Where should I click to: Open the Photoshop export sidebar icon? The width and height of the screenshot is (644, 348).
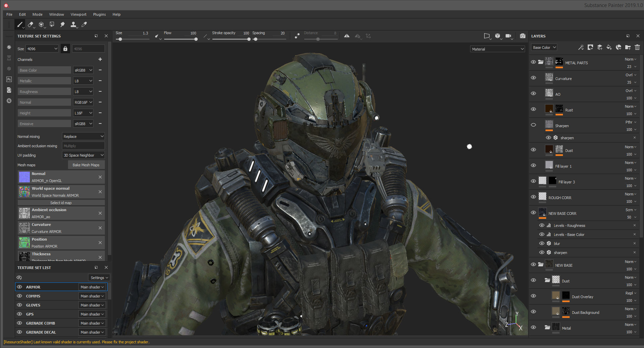coord(9,79)
